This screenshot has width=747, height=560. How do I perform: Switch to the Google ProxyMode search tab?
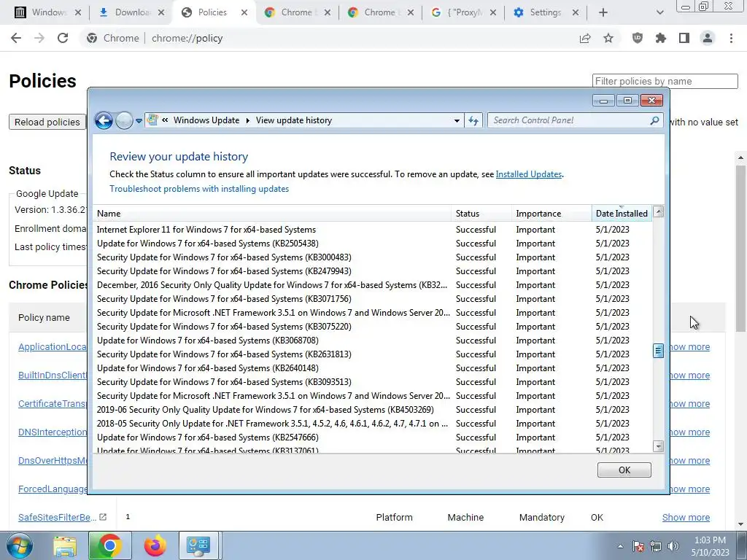462,12
